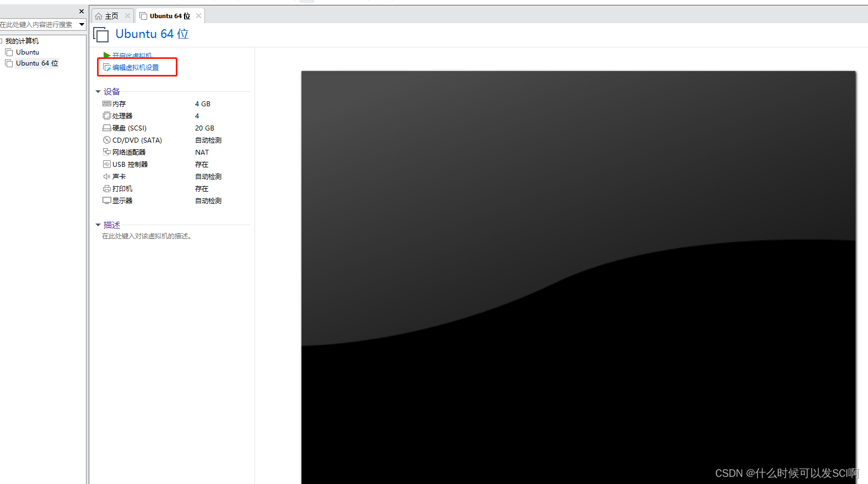Click the USB controller (USB 控制器) icon

point(107,164)
